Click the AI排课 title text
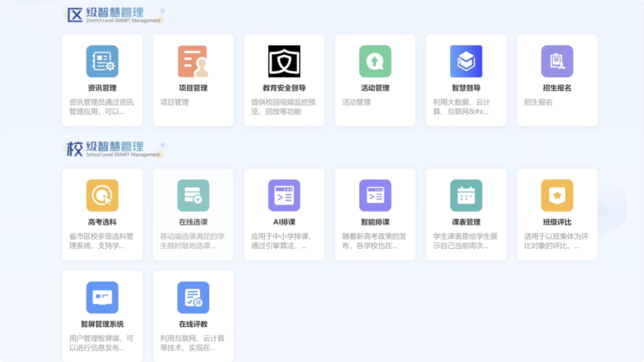Viewport: 644px width, 362px height. click(x=284, y=222)
